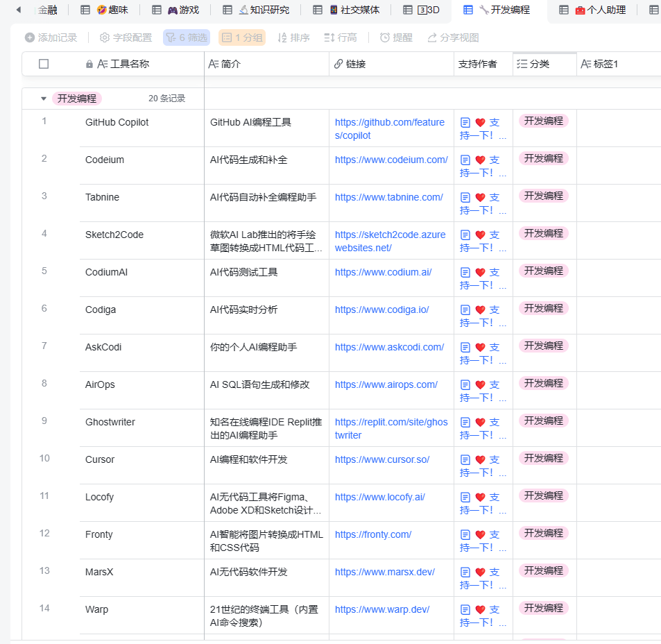Click the 简介 column header

266,64
